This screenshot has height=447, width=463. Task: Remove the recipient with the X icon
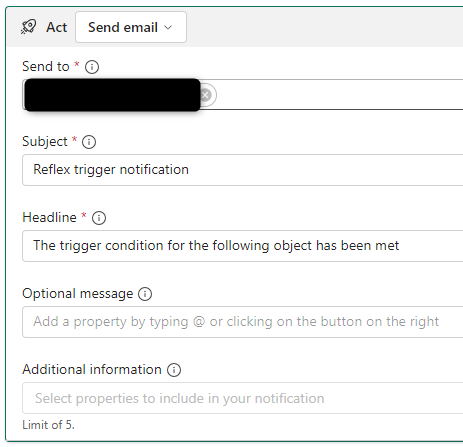point(206,95)
